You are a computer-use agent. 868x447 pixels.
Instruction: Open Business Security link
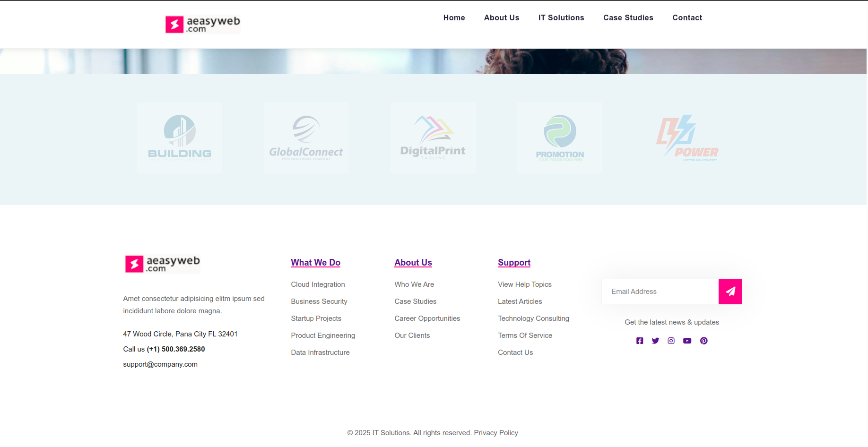319,301
